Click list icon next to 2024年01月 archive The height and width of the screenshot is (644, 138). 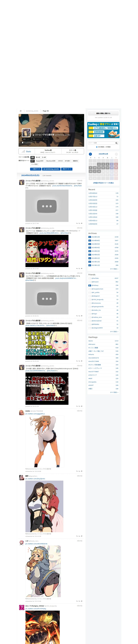click(x=90, y=258)
